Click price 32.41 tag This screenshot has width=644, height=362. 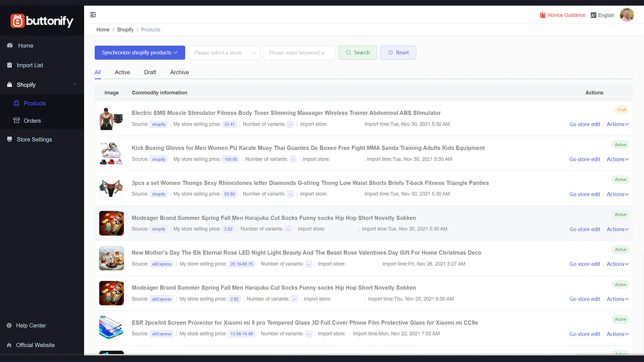click(229, 124)
